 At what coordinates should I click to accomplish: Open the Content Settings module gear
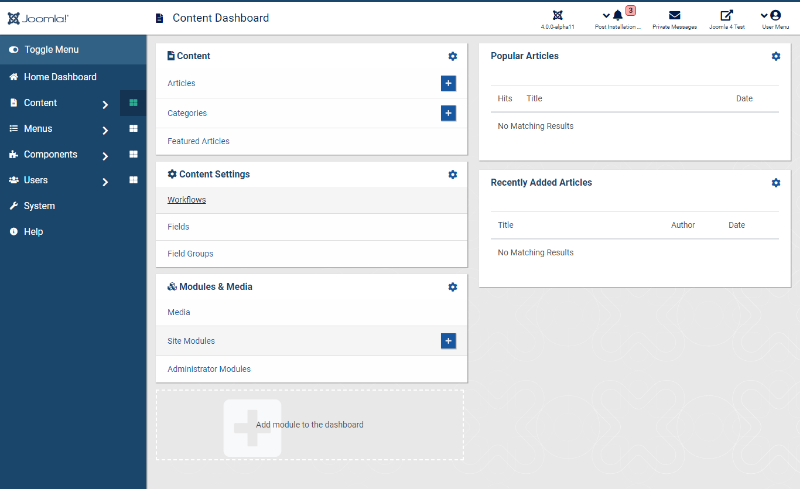tap(453, 175)
